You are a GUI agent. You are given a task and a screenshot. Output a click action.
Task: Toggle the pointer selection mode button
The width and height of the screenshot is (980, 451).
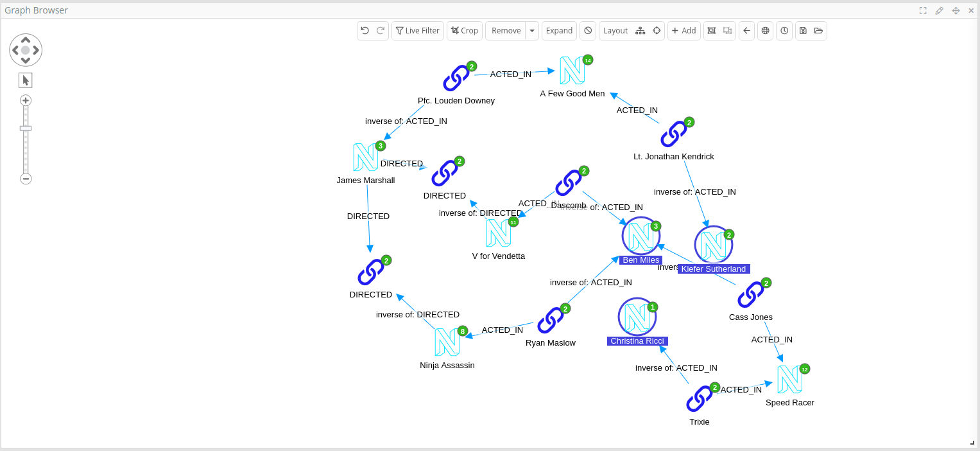tap(26, 80)
